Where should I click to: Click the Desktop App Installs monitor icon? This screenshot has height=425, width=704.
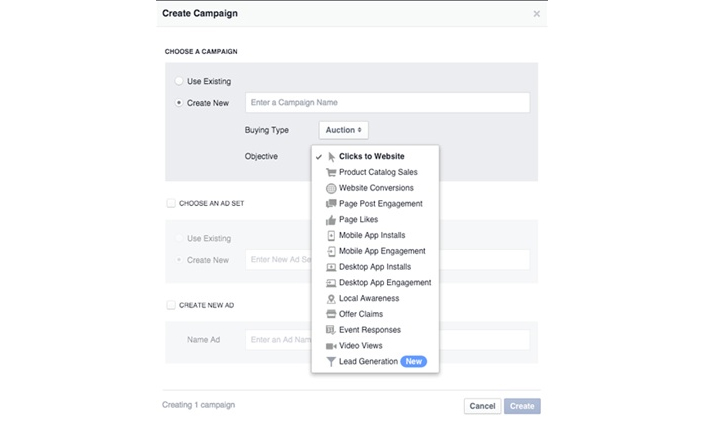click(331, 267)
